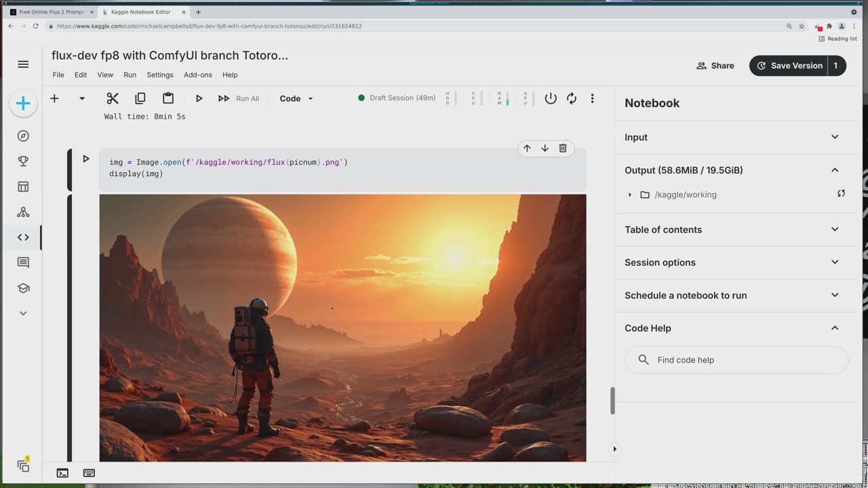Screen dimensions: 868x488
Task: Expand /kaggle/working folder tree arrow
Action: tap(630, 195)
